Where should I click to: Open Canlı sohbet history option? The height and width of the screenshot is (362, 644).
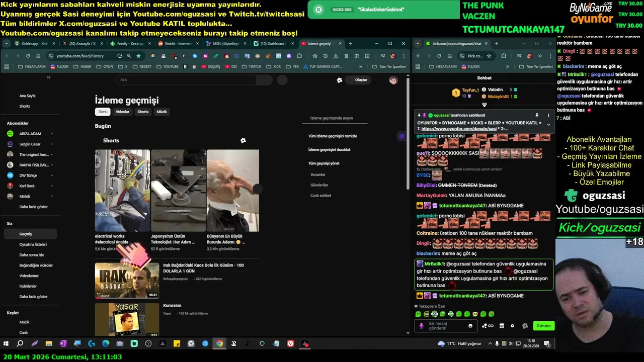[x=320, y=196]
